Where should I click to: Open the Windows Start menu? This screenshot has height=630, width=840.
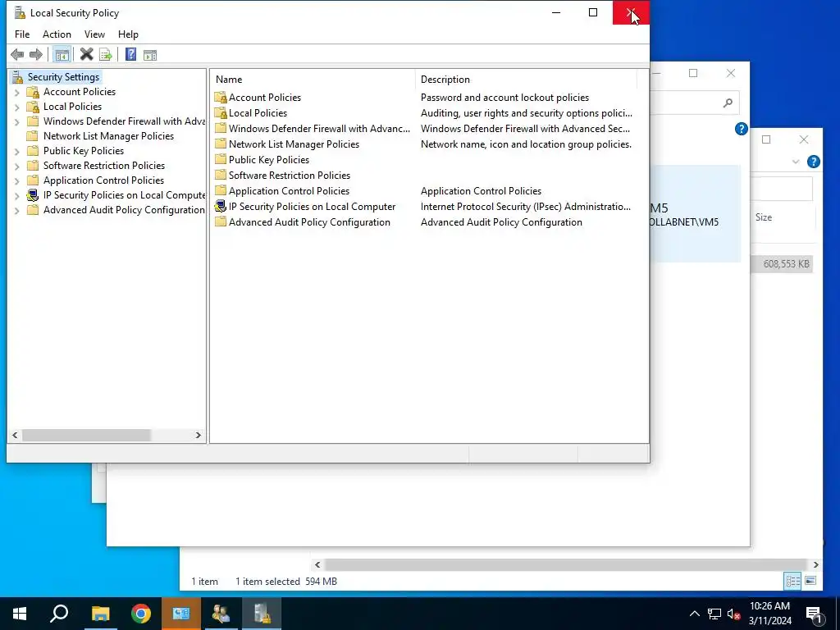click(x=20, y=614)
